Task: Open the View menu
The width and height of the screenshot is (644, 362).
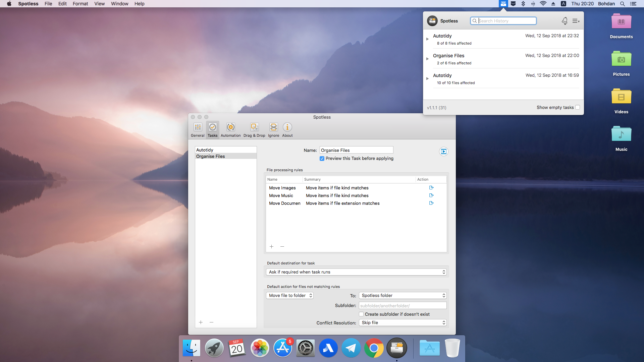Action: (x=99, y=4)
